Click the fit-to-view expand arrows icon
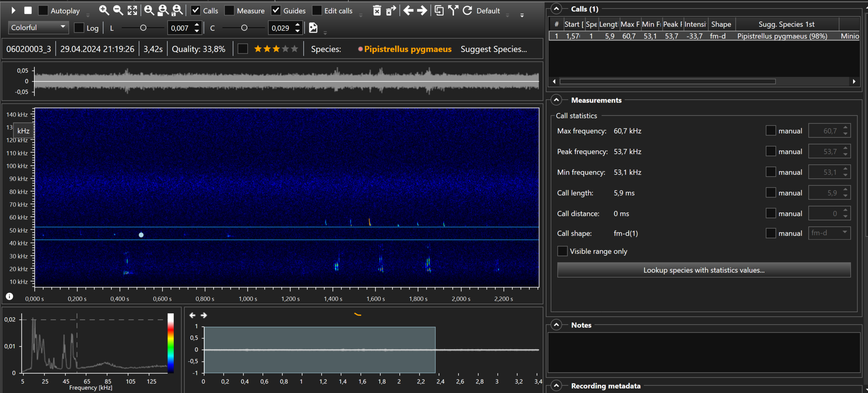Viewport: 868px width, 393px height. tap(133, 11)
